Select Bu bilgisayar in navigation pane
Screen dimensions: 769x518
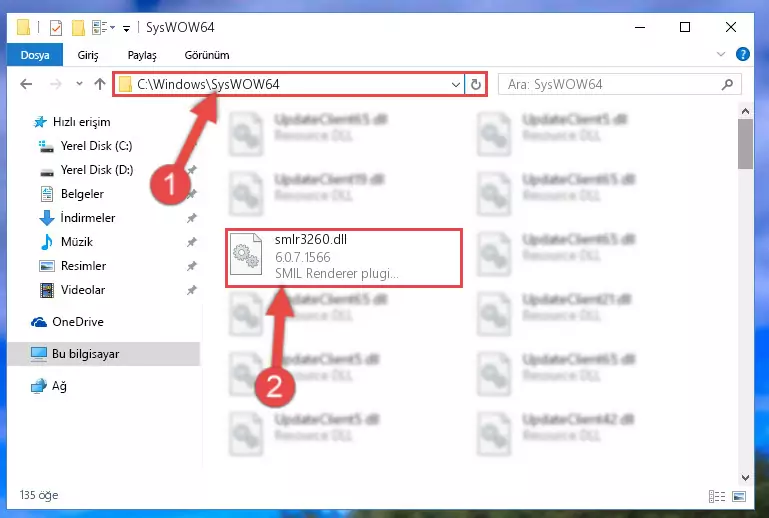click(85, 354)
